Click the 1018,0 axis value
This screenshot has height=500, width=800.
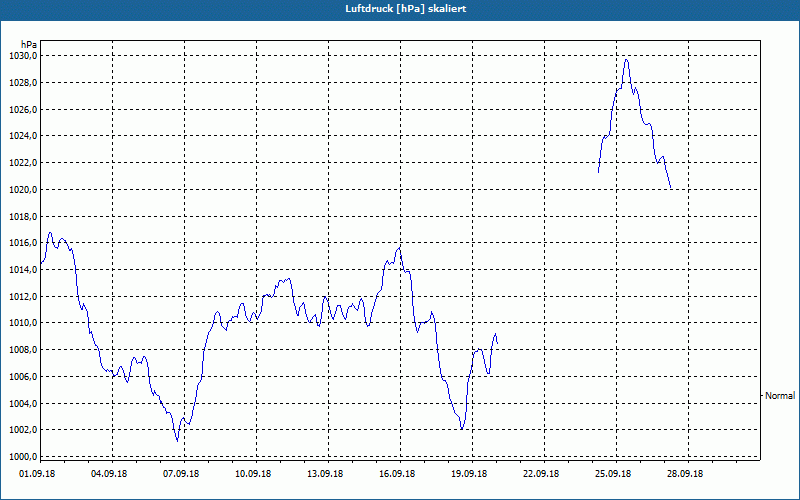(23, 216)
